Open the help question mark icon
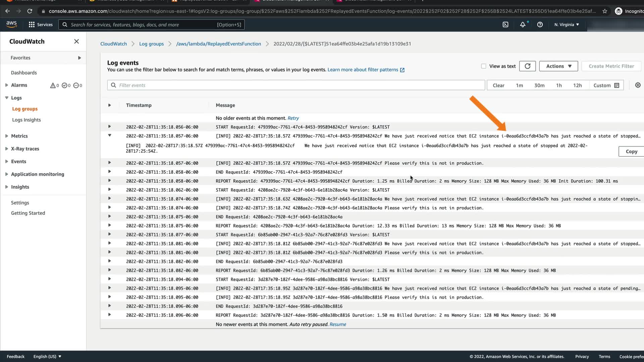Screen dimensions: 644x362 click(540, 24)
